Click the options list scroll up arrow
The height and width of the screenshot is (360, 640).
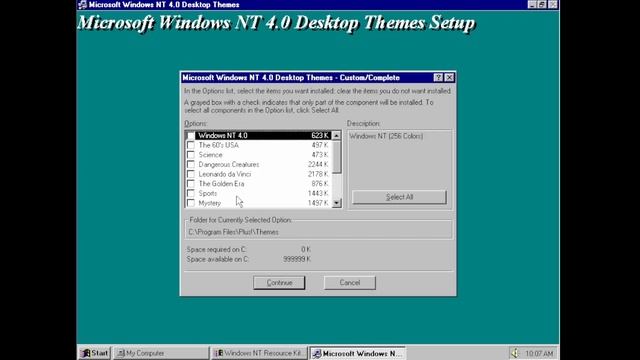coord(336,136)
